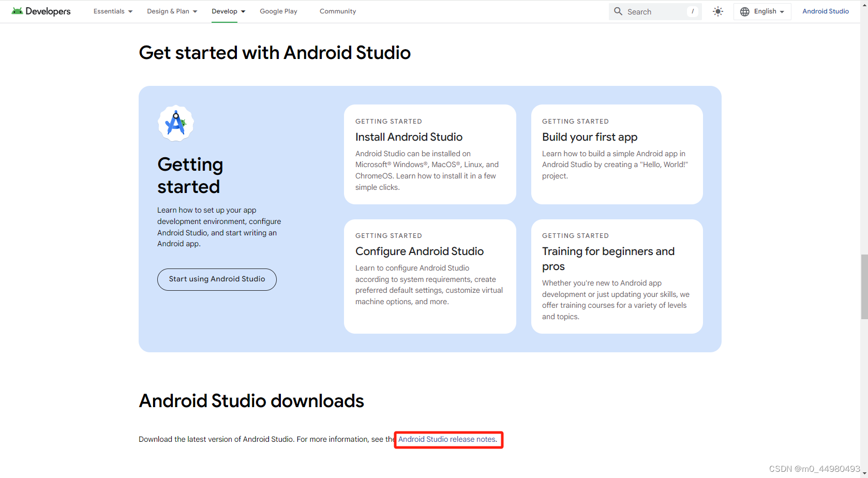The height and width of the screenshot is (478, 868).
Task: Open the English language selector dropdown
Action: (x=762, y=11)
